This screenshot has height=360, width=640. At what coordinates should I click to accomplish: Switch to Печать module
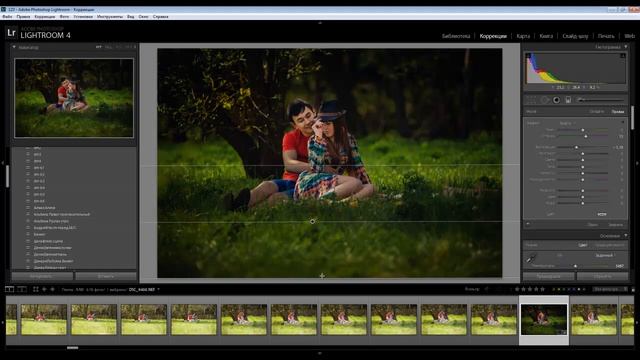606,36
